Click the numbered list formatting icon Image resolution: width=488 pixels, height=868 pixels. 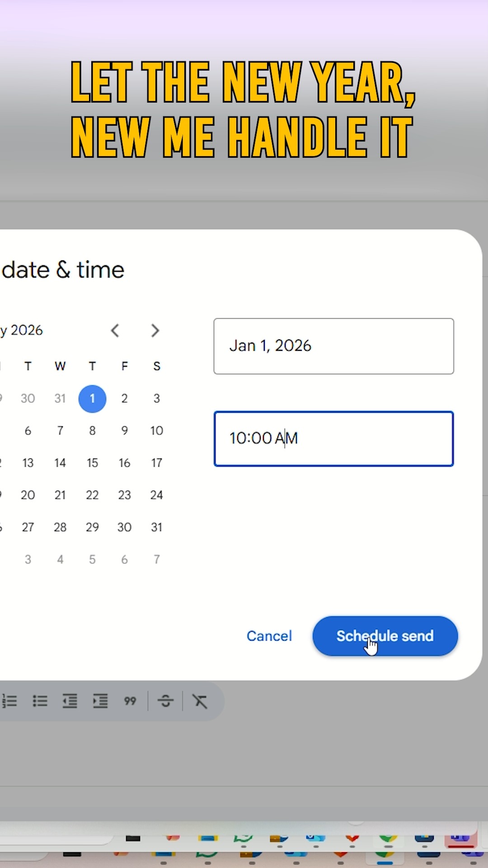click(10, 701)
